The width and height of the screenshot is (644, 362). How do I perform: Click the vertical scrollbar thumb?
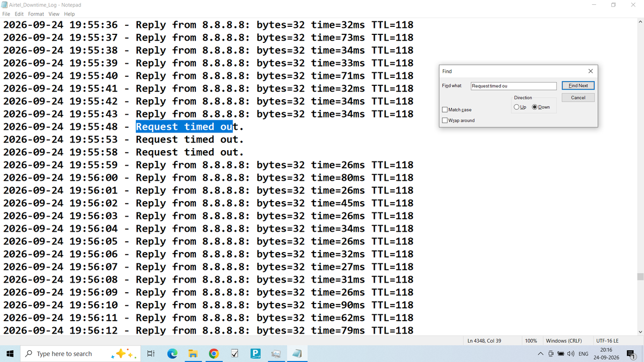click(640, 277)
